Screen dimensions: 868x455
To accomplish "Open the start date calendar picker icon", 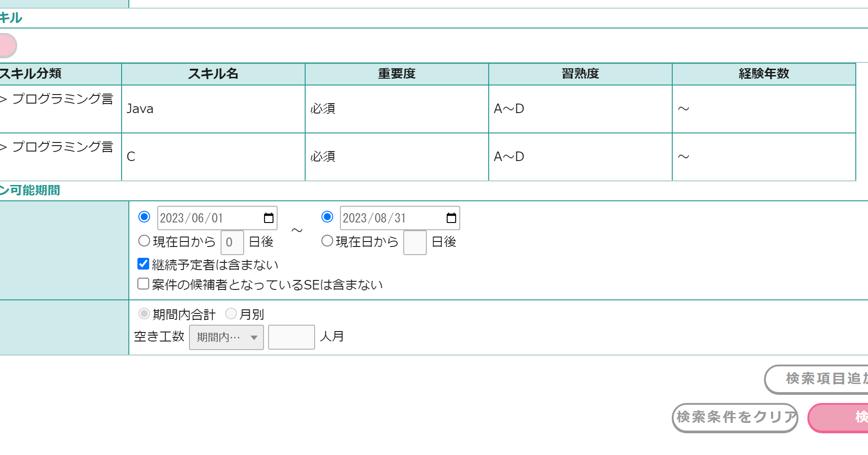I will point(269,218).
